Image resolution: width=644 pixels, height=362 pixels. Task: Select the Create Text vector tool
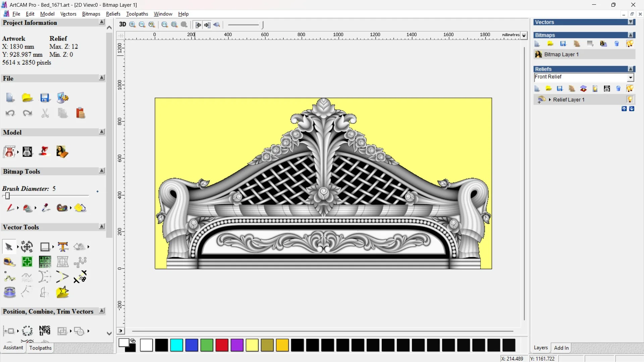(63, 247)
